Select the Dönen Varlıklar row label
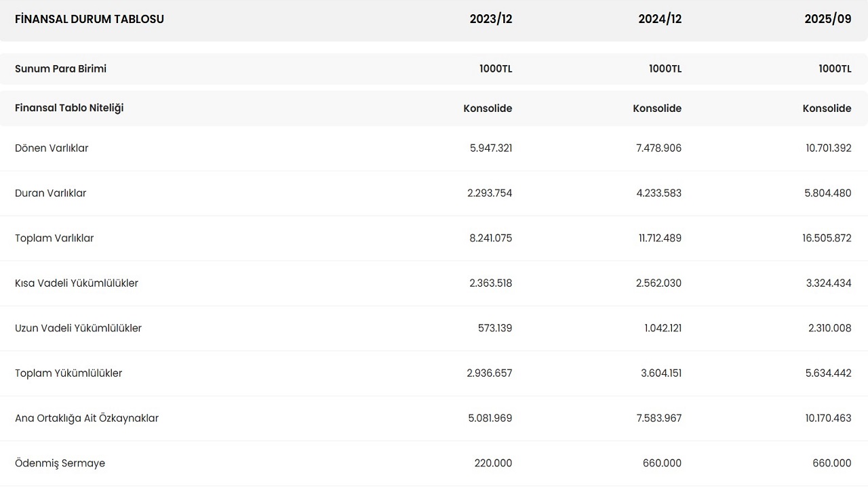 52,148
